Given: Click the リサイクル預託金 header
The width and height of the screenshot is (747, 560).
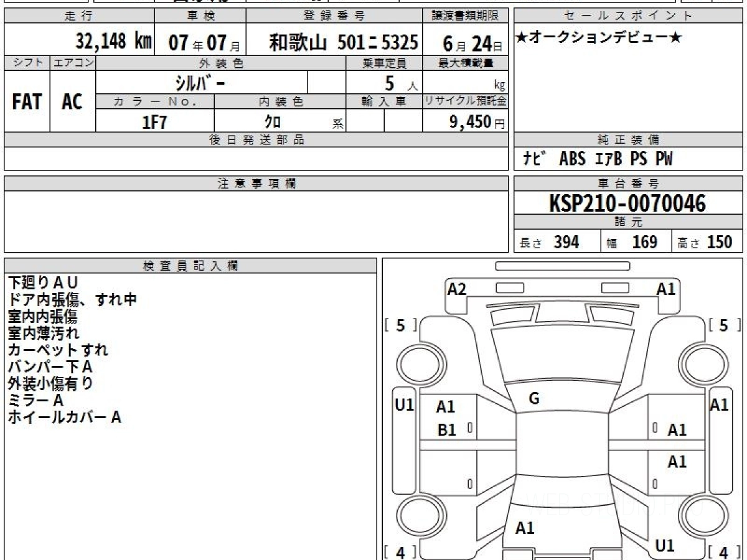Looking at the screenshot, I should point(465,101).
